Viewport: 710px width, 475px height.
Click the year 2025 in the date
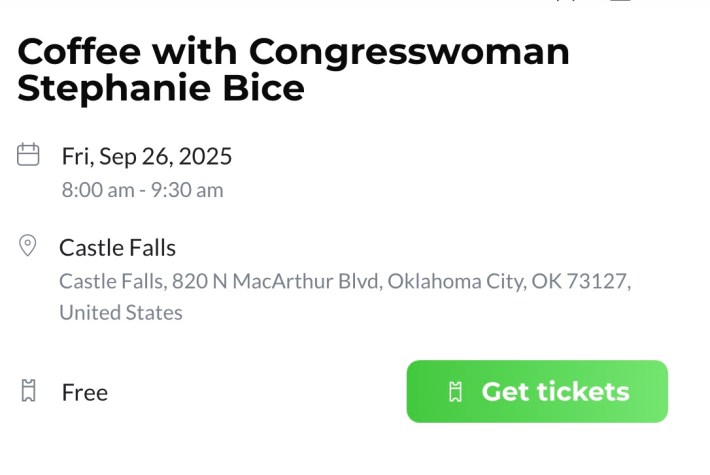point(205,156)
